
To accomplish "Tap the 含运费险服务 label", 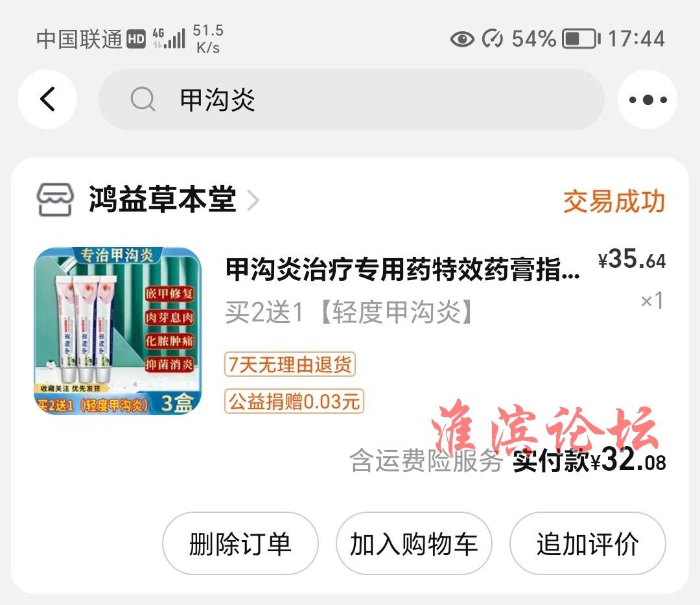I will click(x=426, y=461).
